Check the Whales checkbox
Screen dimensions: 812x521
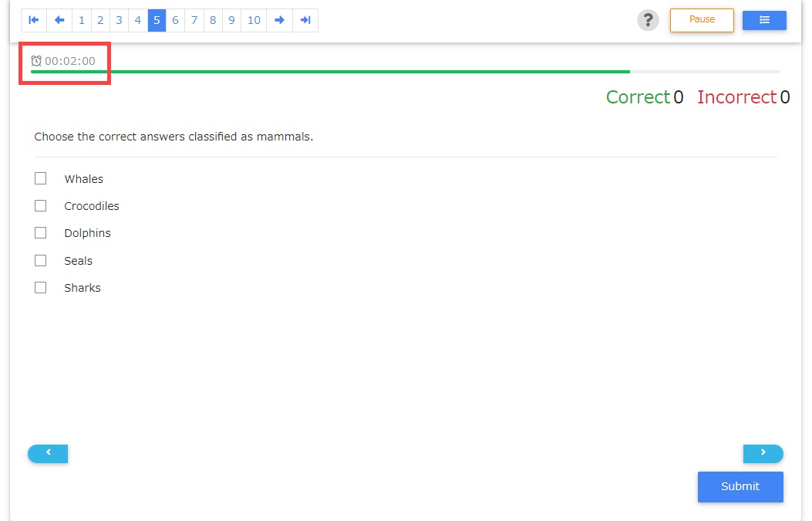click(41, 178)
